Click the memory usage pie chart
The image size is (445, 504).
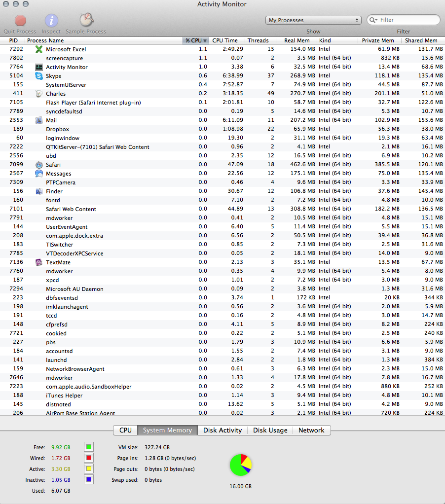pos(240,465)
